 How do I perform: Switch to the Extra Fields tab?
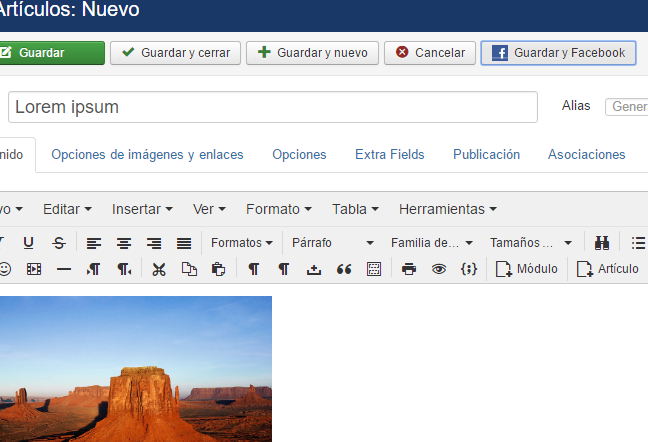coord(390,154)
